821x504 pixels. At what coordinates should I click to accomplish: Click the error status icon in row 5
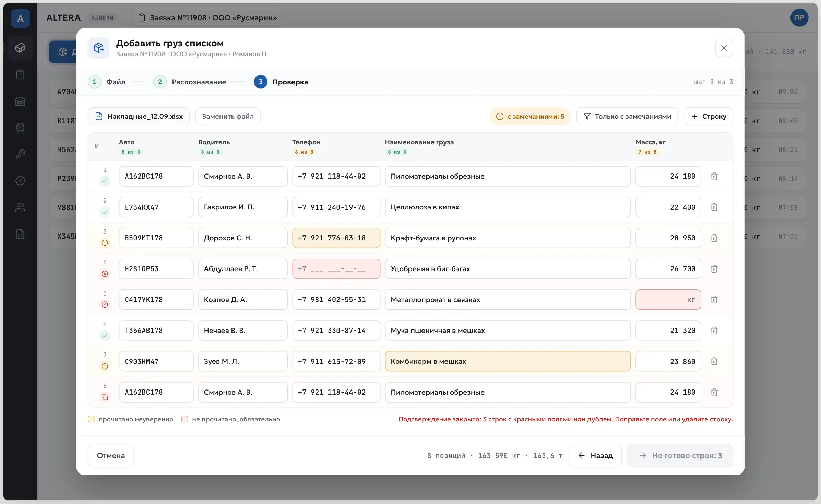pos(105,304)
